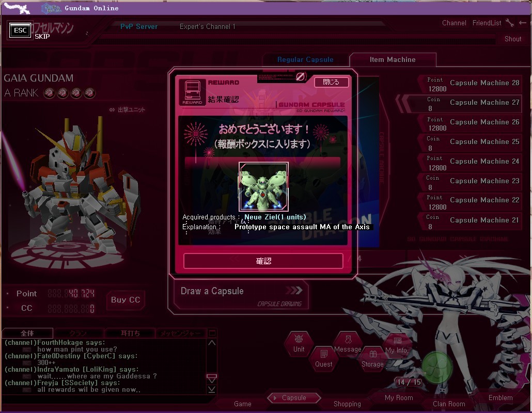Click the Buy CC button
Viewport: 532px width, 413px height.
coord(126,300)
